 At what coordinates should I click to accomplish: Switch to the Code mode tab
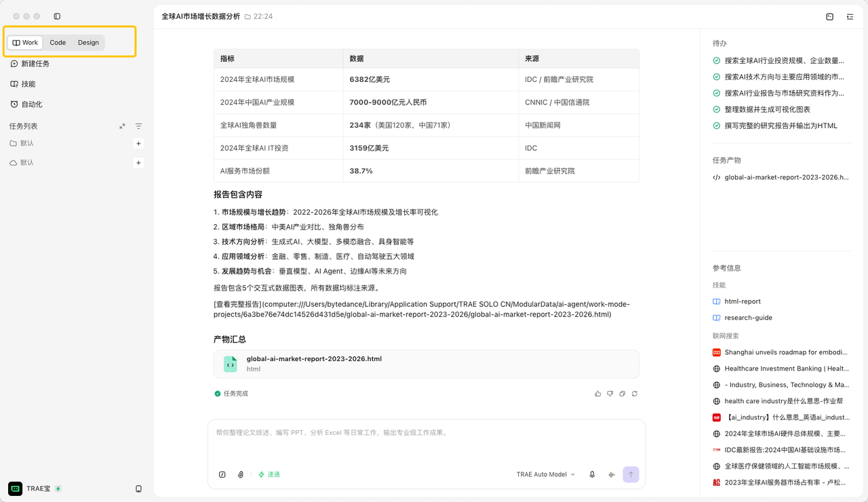pyautogui.click(x=58, y=43)
